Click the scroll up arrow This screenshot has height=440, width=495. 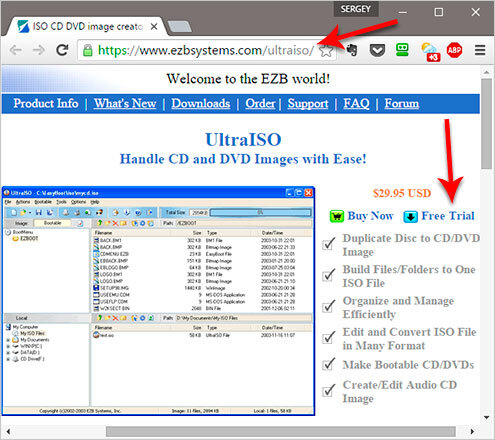pyautogui.click(x=487, y=72)
